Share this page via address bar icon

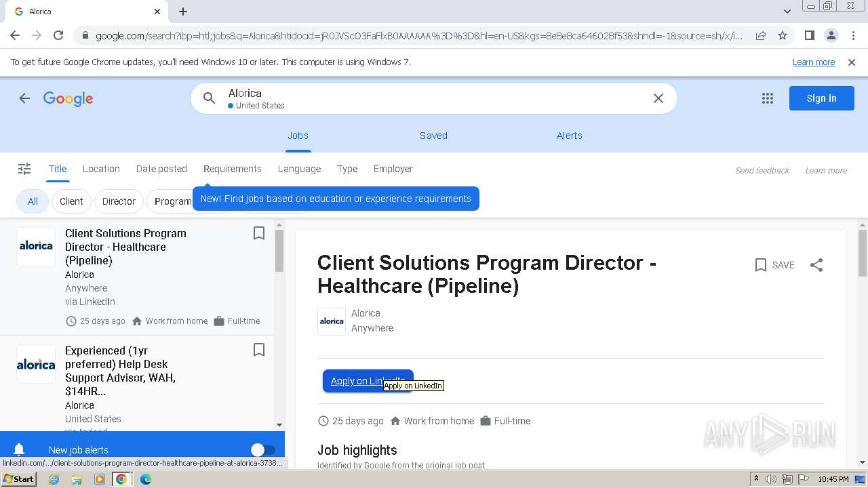click(x=761, y=35)
